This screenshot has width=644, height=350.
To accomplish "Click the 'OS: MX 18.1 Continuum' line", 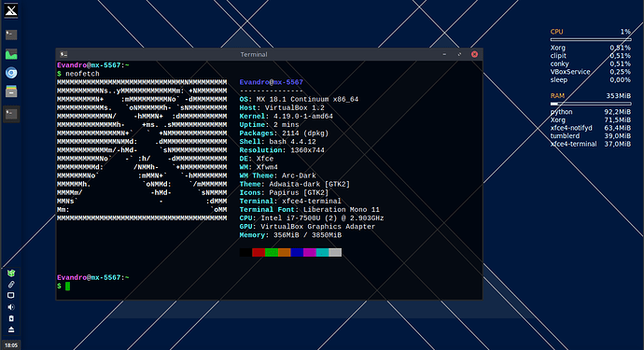I will pos(299,100).
